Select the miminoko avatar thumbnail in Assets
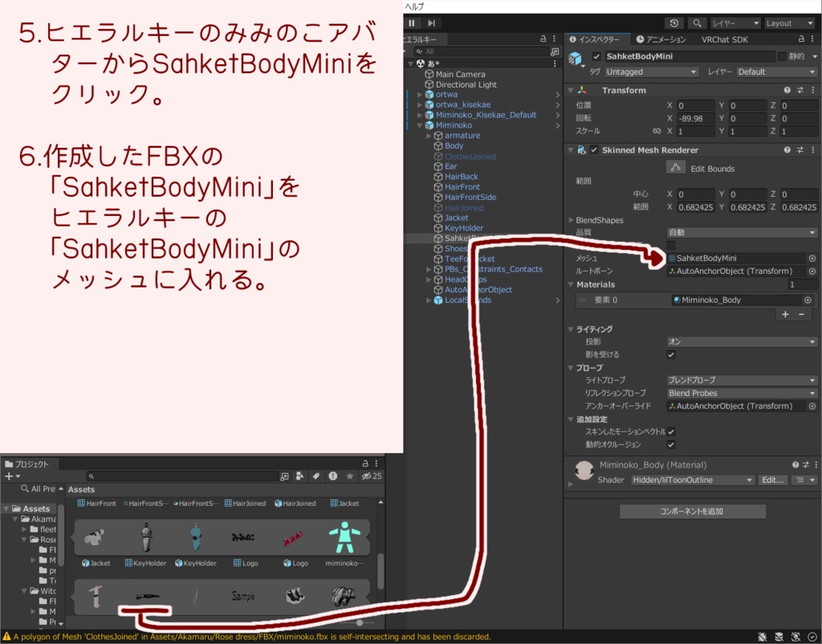The height and width of the screenshot is (644, 822). tap(344, 537)
